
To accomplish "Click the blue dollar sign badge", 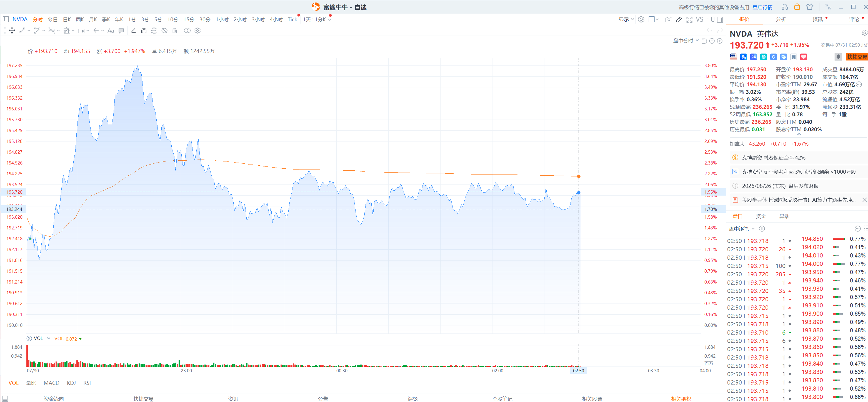I will click(x=773, y=57).
